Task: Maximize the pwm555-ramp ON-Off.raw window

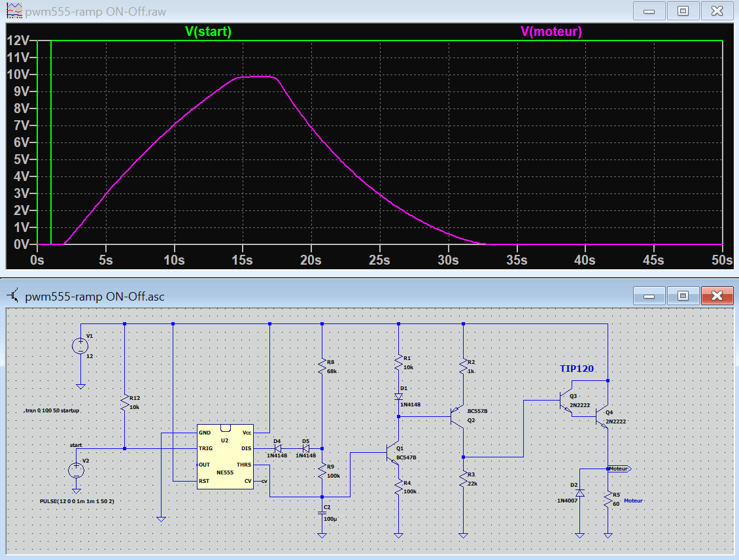Action: click(683, 11)
